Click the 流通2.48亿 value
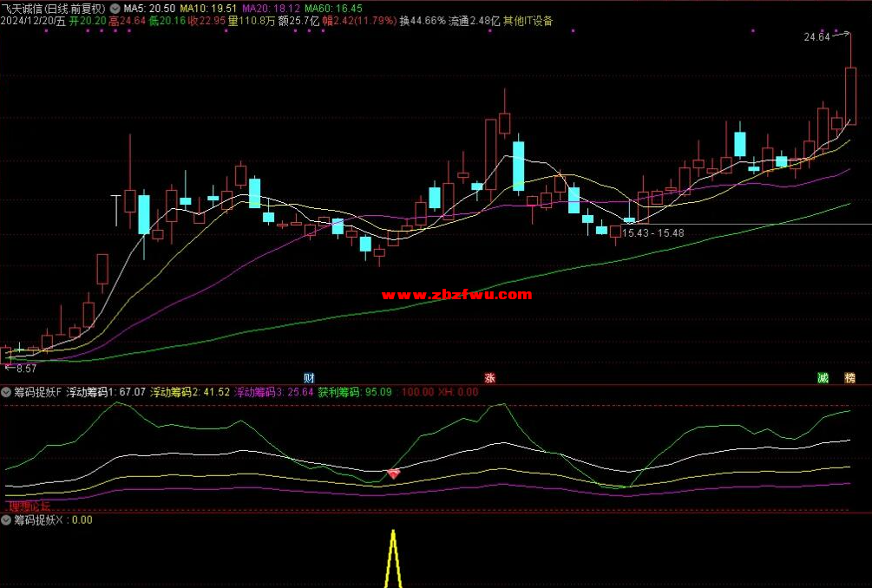Image resolution: width=872 pixels, height=588 pixels. point(474,21)
